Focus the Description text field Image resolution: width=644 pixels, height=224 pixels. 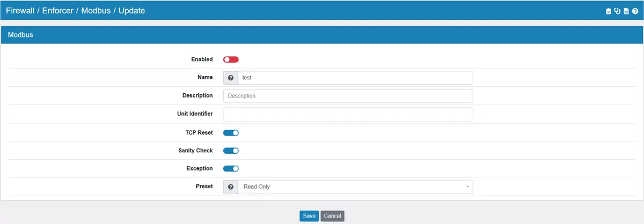(x=348, y=96)
